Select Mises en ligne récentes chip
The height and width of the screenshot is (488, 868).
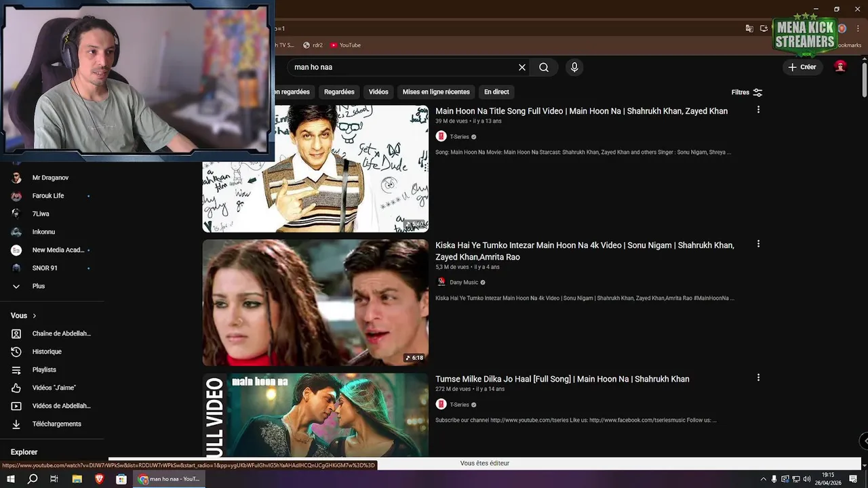[x=436, y=91]
